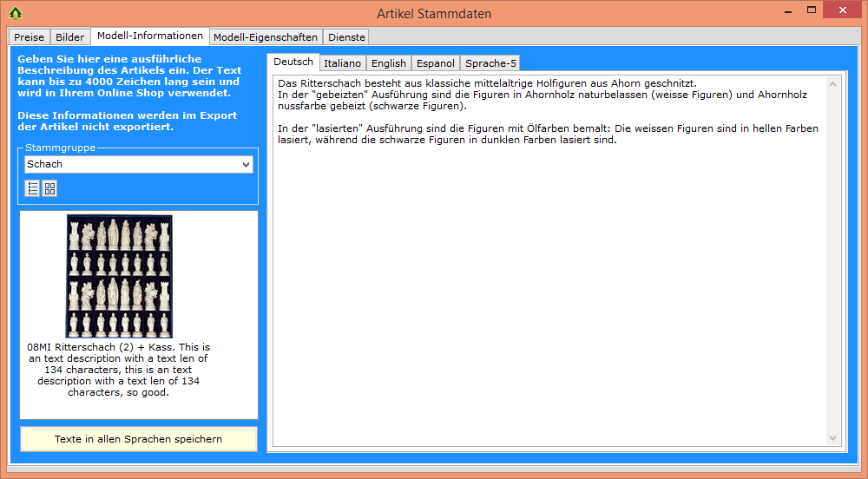Image resolution: width=868 pixels, height=479 pixels.
Task: Click the description scrollbar up arrow
Action: pos(833,84)
